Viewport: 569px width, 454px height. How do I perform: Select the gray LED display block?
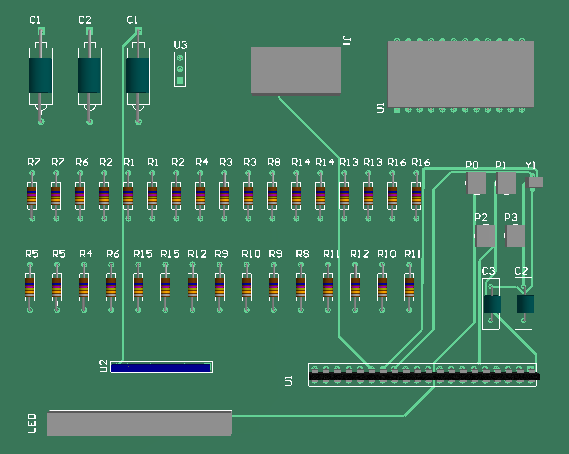tap(139, 423)
